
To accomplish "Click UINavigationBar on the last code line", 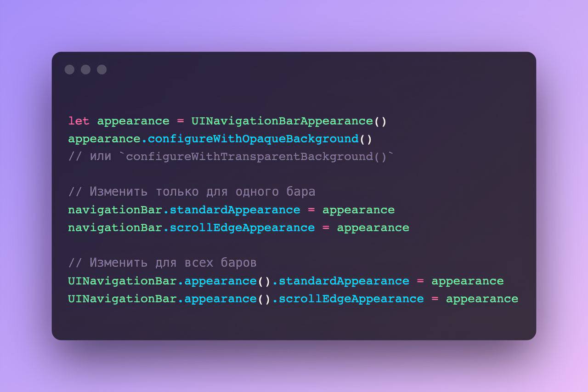I will click(123, 299).
